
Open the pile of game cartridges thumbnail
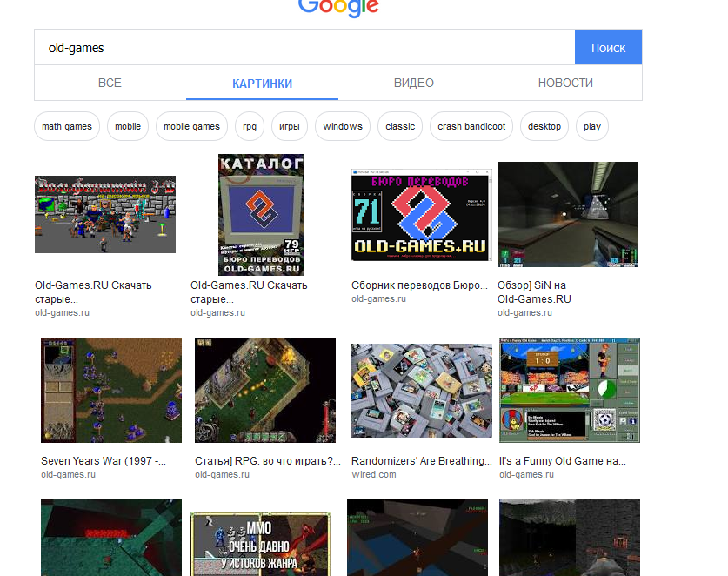[x=422, y=391]
